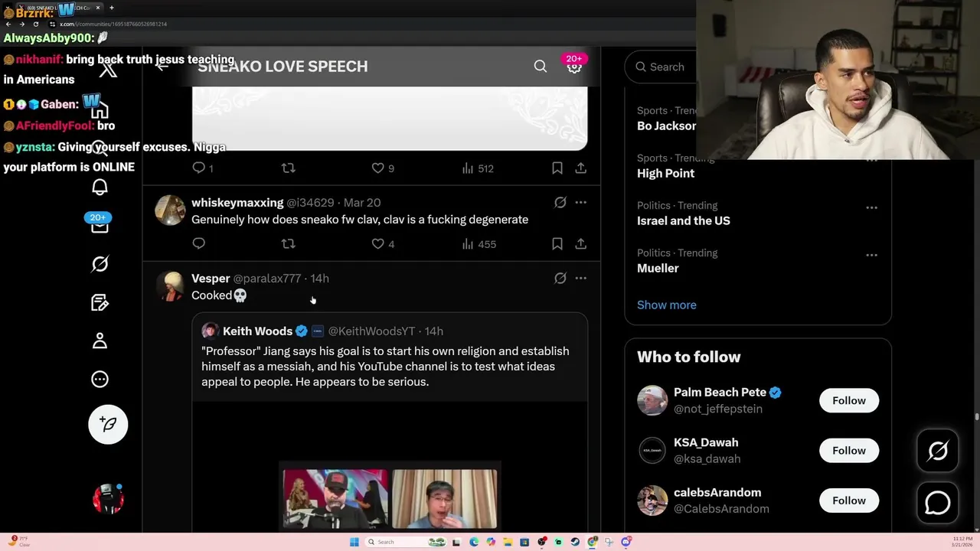Open Notifications bell in X sidebar
The height and width of the screenshot is (551, 980).
100,187
